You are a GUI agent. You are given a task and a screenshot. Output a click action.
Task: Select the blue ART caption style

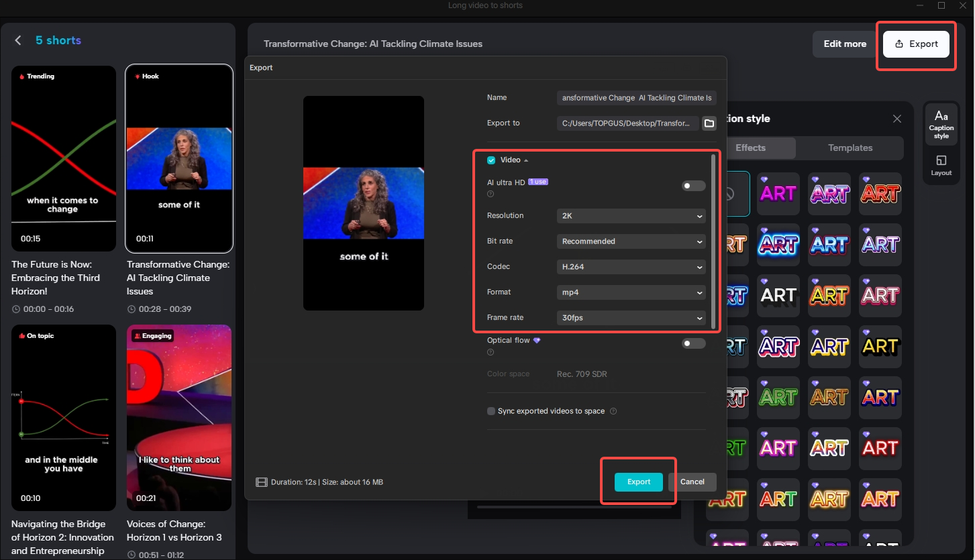(778, 245)
